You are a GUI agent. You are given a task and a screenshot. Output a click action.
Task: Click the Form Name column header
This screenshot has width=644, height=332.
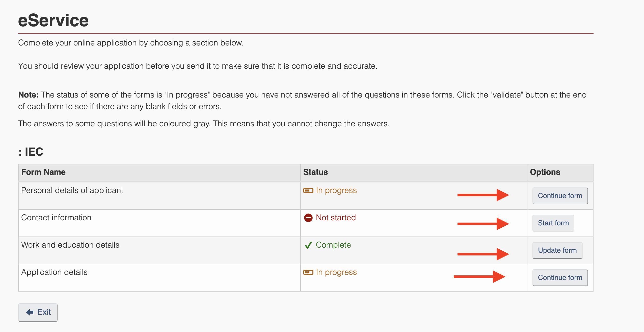pyautogui.click(x=43, y=172)
